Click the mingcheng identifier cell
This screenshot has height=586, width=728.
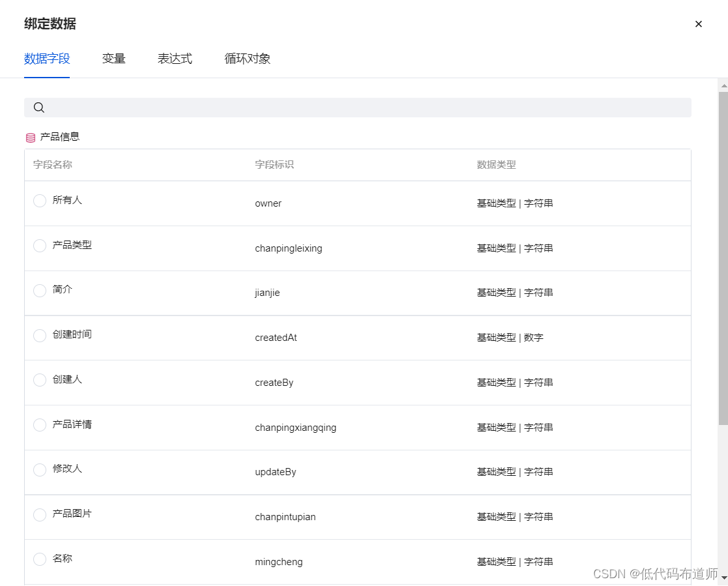278,562
